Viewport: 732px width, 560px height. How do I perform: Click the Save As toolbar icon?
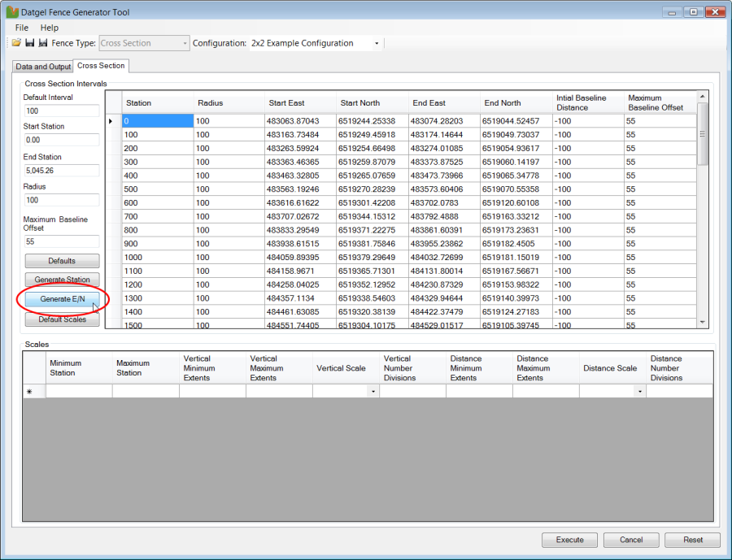point(42,43)
